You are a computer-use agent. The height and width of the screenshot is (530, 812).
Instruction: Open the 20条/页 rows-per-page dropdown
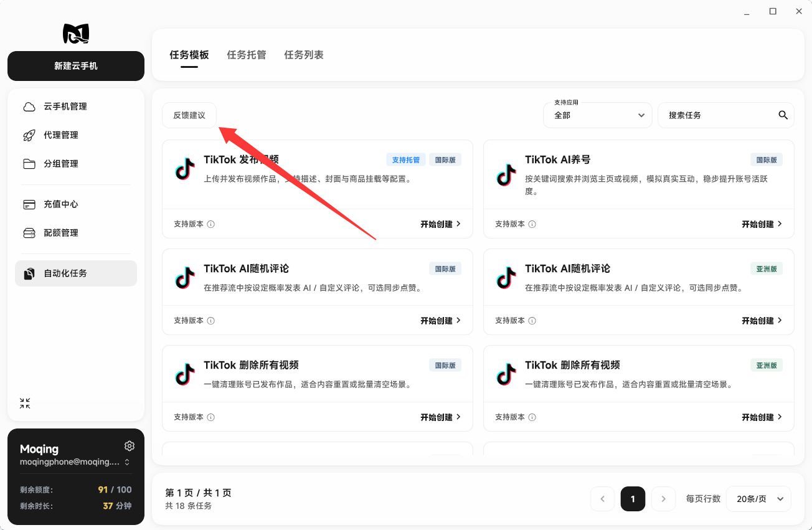(758, 499)
